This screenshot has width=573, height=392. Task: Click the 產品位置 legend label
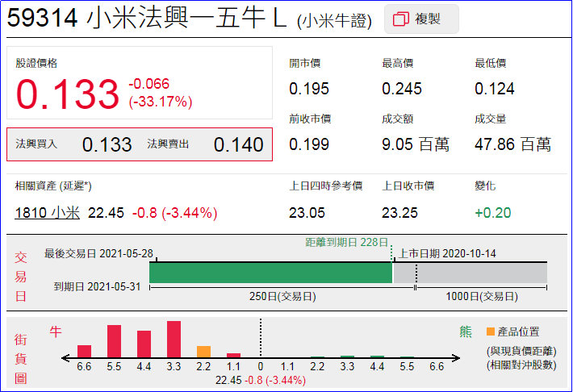pos(518,332)
